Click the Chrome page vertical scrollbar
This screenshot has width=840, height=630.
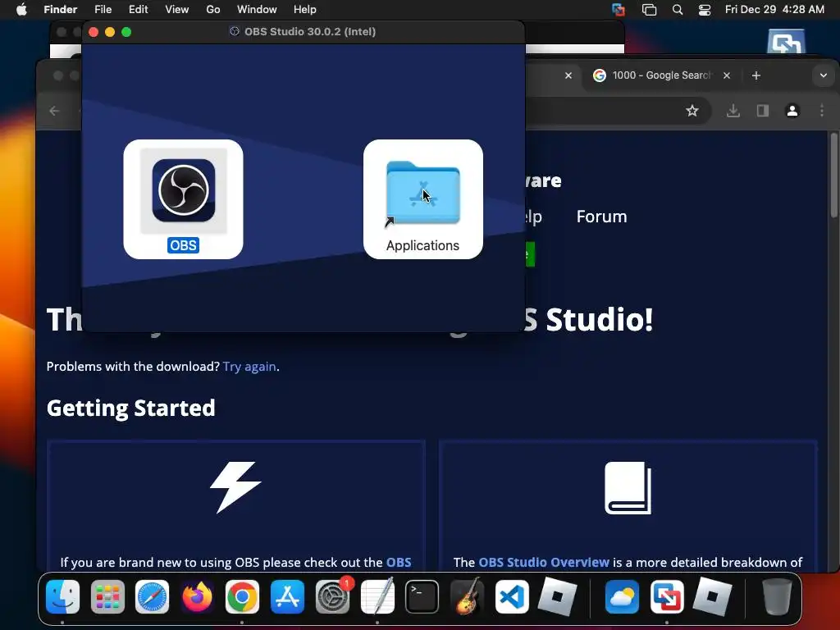(833, 176)
